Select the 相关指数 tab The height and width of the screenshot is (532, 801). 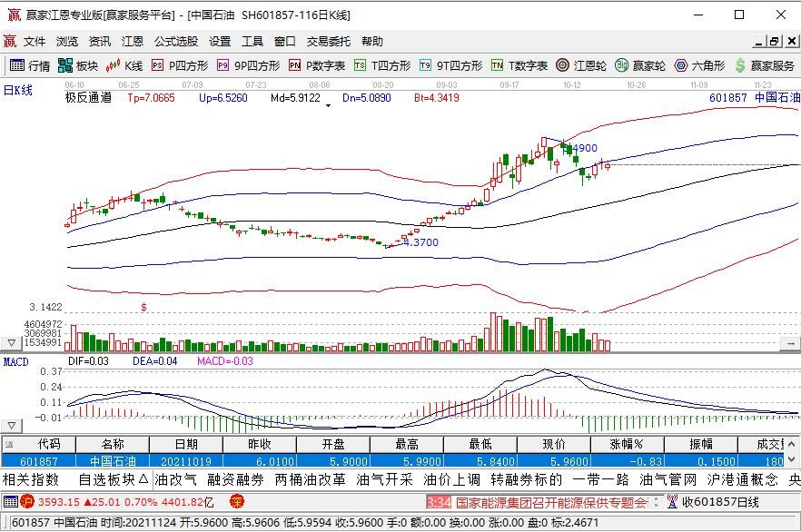(x=31, y=479)
